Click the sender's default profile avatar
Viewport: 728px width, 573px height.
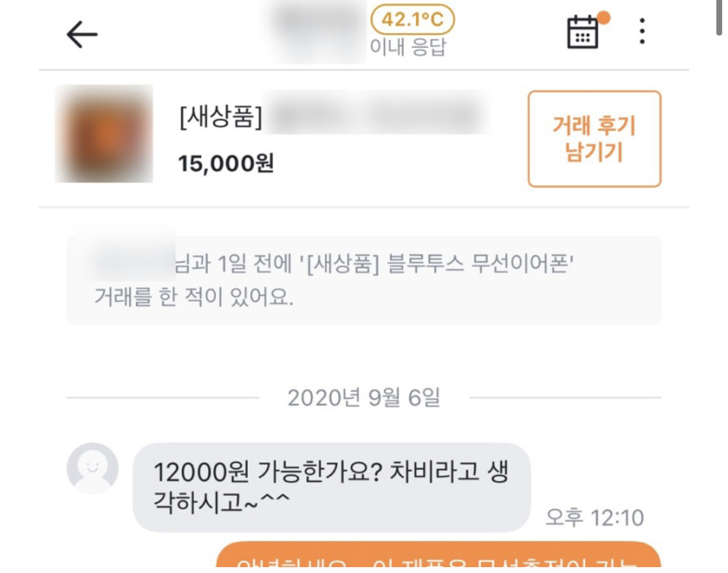(93, 468)
